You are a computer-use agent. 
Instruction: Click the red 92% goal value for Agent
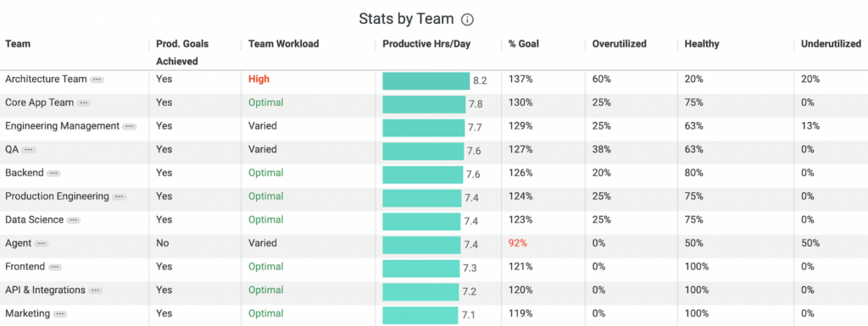518,243
